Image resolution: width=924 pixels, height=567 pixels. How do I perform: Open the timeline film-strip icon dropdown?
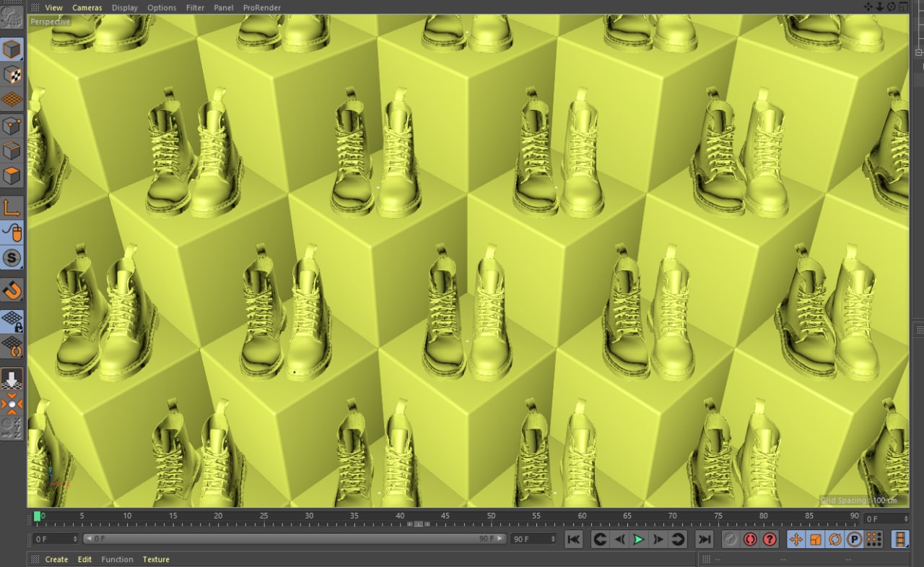tap(900, 539)
